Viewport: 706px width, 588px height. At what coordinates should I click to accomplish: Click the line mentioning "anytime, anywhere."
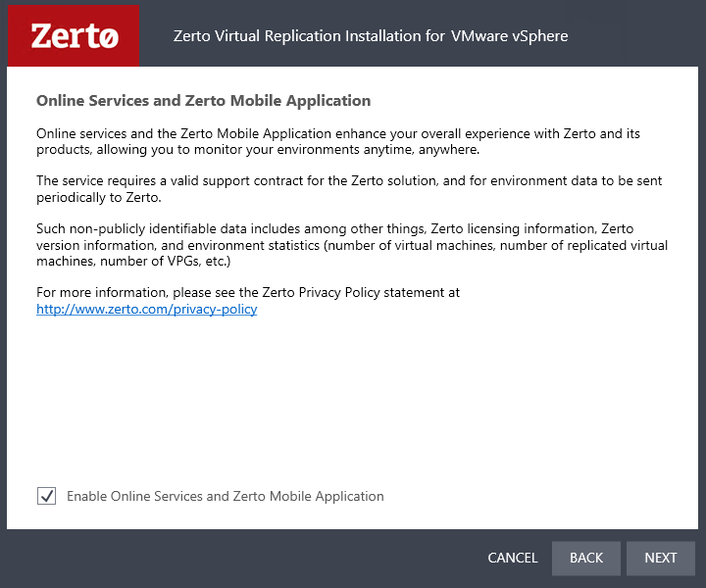258,149
